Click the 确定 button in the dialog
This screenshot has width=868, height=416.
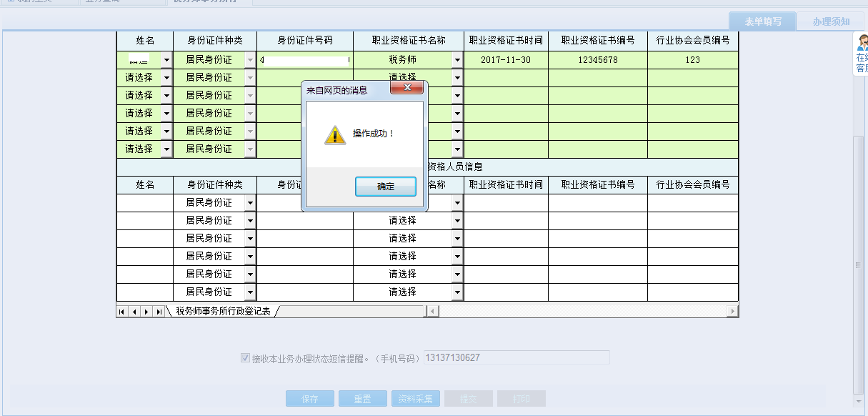coord(385,186)
